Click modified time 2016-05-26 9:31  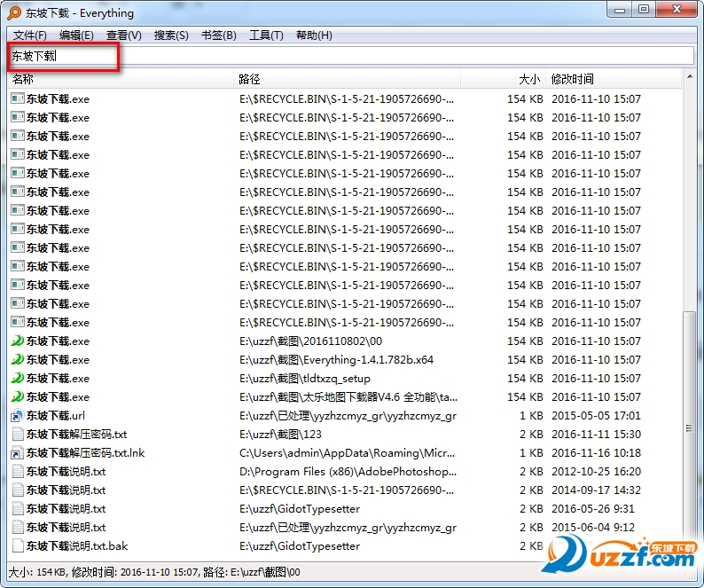[593, 509]
